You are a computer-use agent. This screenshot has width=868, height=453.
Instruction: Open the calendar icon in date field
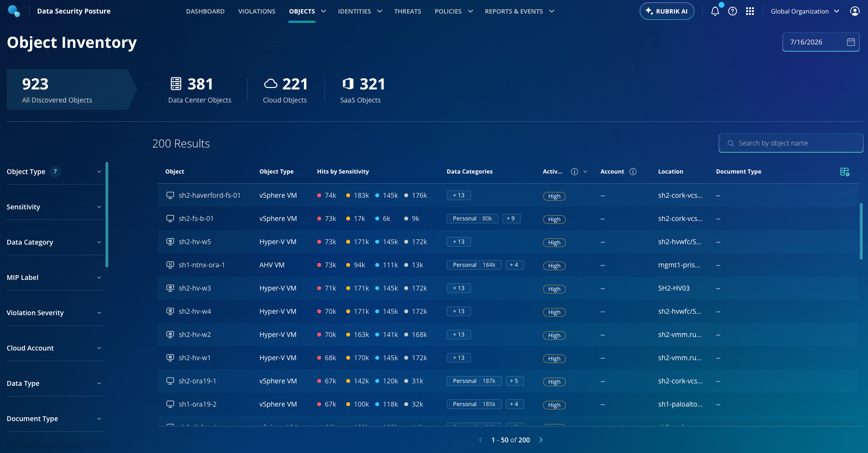click(x=851, y=42)
